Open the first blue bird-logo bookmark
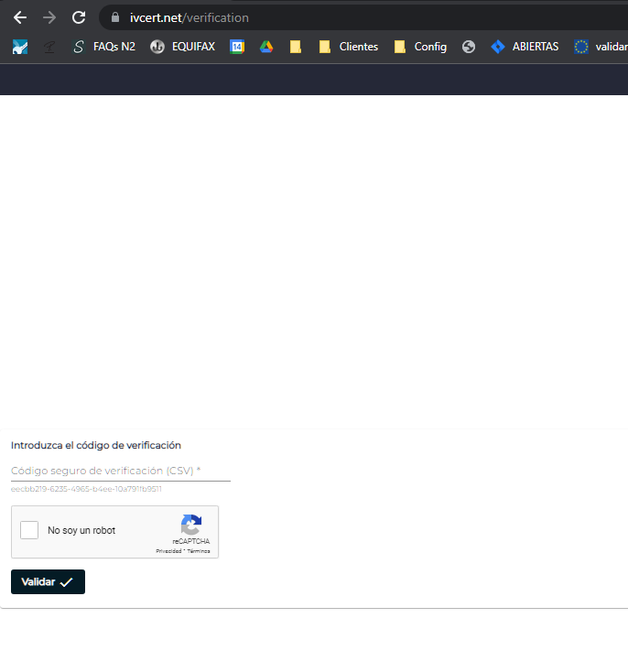Screen dimensions: 628x672 click(20, 47)
